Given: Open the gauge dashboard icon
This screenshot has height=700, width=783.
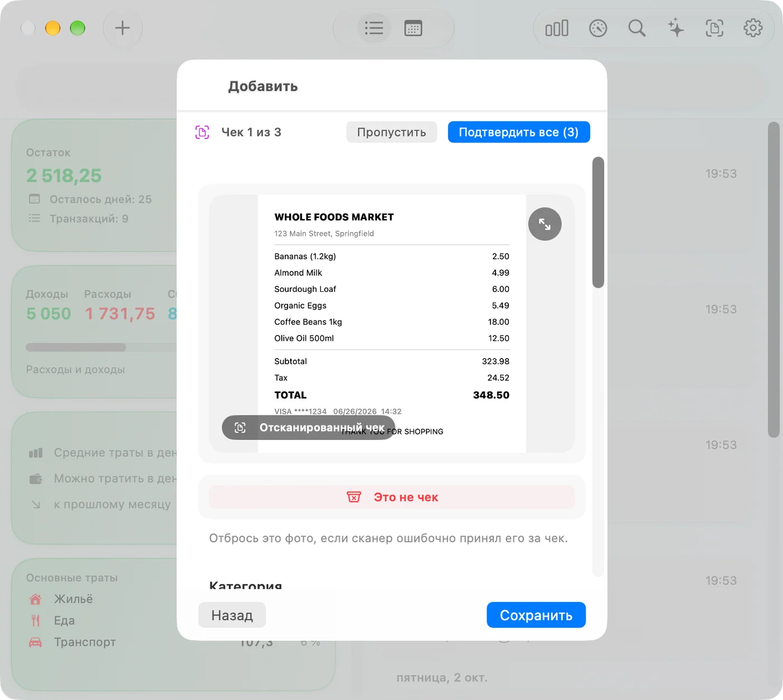Looking at the screenshot, I should point(598,28).
